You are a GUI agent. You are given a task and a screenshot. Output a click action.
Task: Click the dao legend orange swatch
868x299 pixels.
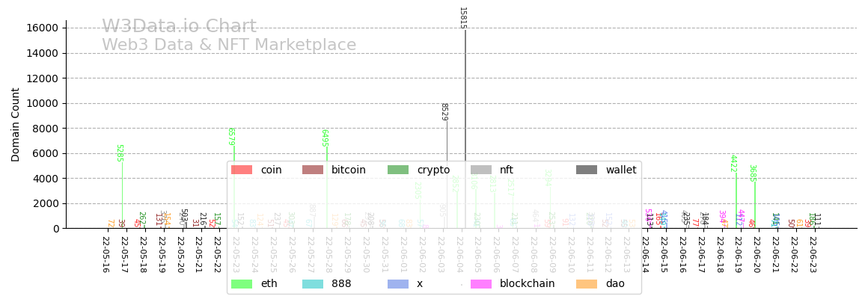point(587,284)
